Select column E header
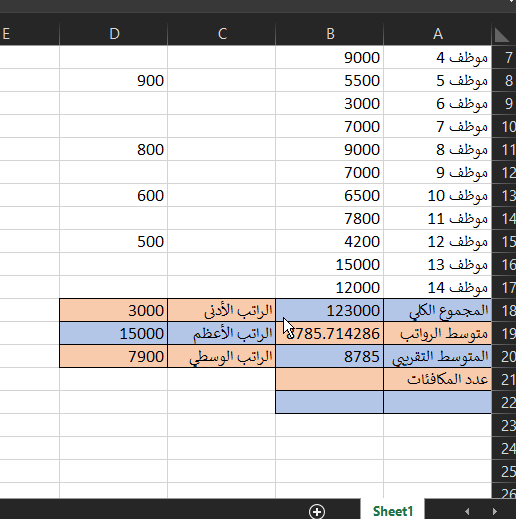Viewport: 516px width, 519px height. [30, 34]
